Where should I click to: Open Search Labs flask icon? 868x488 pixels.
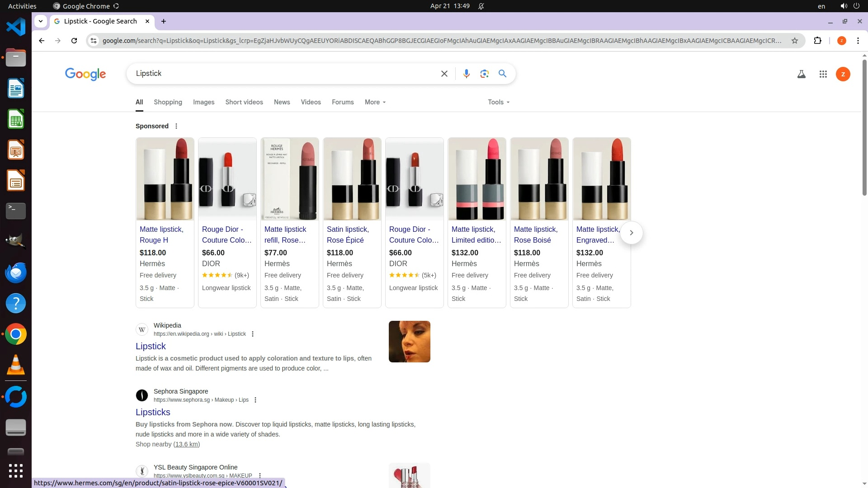(x=801, y=74)
